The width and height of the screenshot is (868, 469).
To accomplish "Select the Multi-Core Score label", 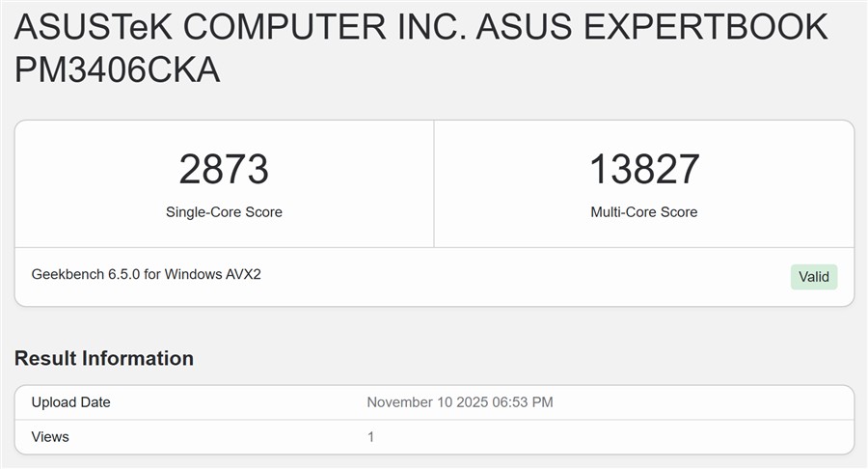I will pos(643,212).
